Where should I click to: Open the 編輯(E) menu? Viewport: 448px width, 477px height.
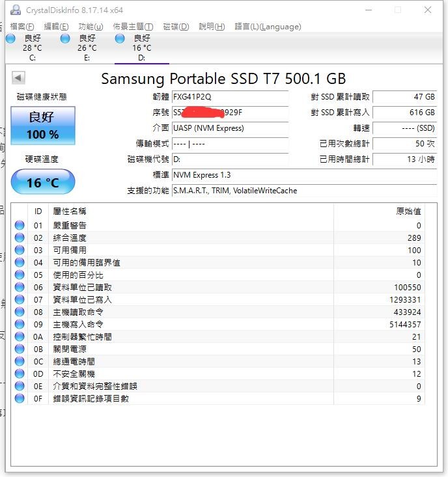(x=56, y=27)
